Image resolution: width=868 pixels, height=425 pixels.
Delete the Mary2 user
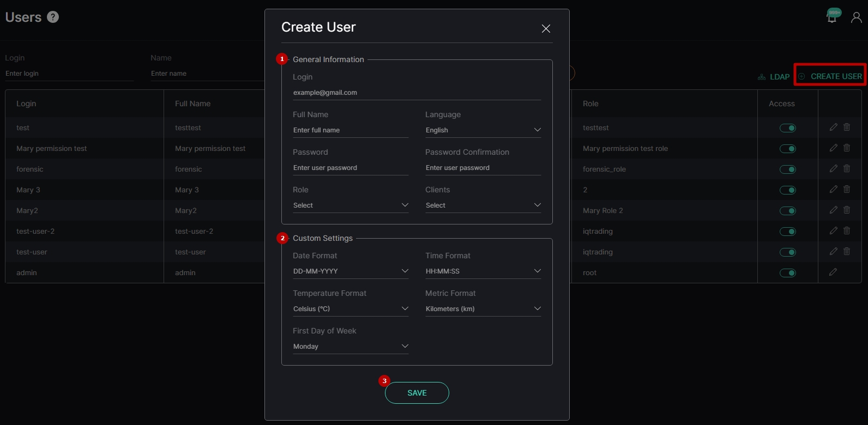(847, 210)
